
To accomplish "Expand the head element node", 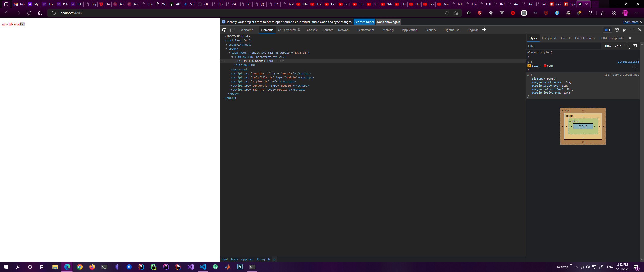I will coord(227,45).
